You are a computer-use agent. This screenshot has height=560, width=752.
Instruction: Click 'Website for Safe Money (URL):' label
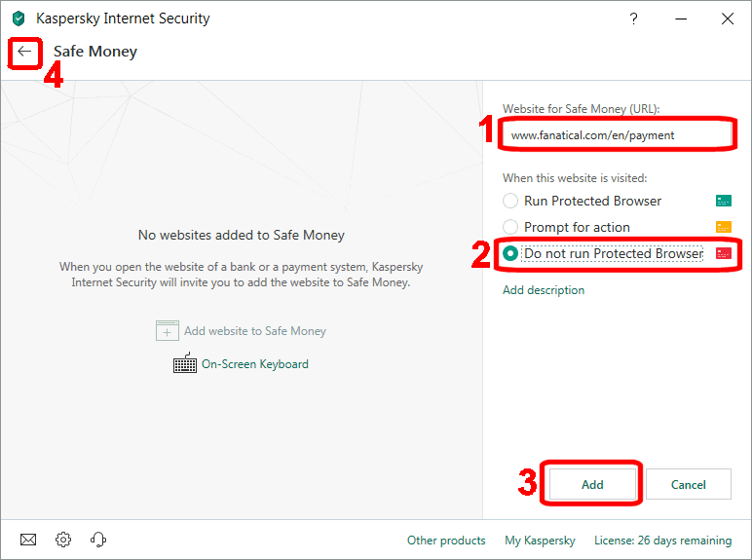(581, 109)
